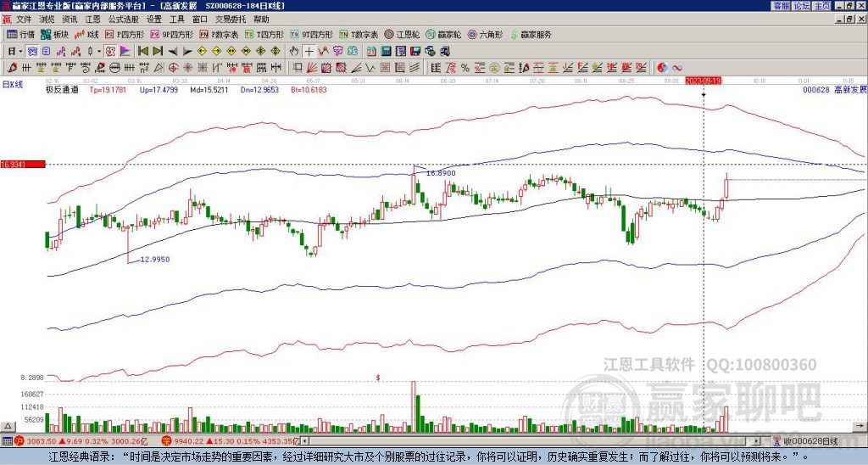
Task: Open the 论坛 forum button
Action: pyautogui.click(x=802, y=6)
